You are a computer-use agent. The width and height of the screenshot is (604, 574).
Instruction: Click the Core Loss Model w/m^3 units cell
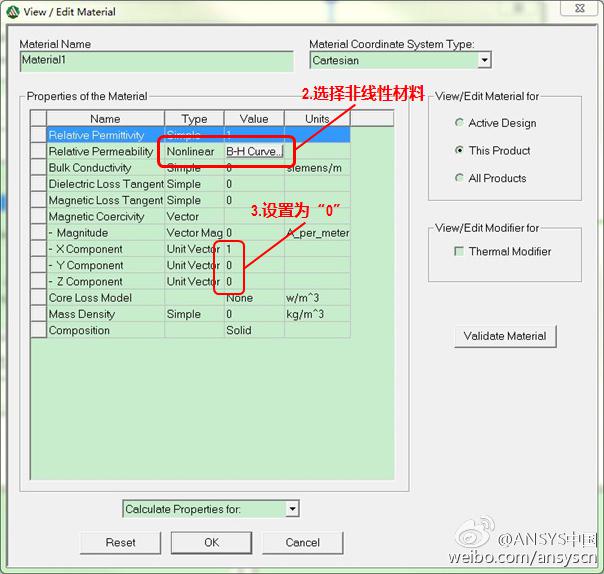point(317,298)
